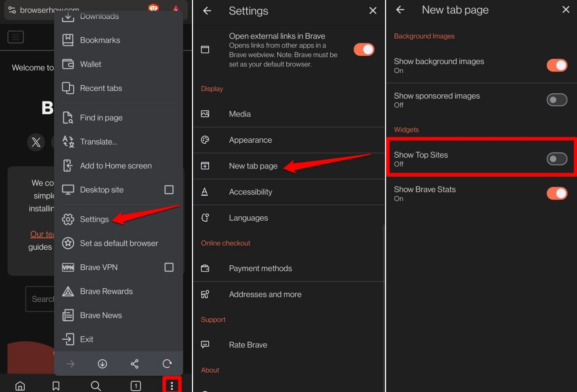Screen dimensions: 577x392
Task: Click the Appearance palette icon
Action: pos(205,140)
